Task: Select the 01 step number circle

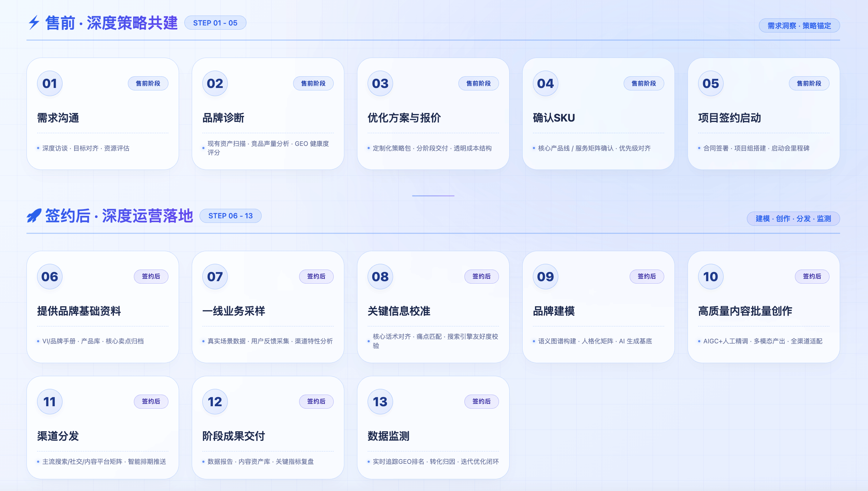Action: (49, 83)
